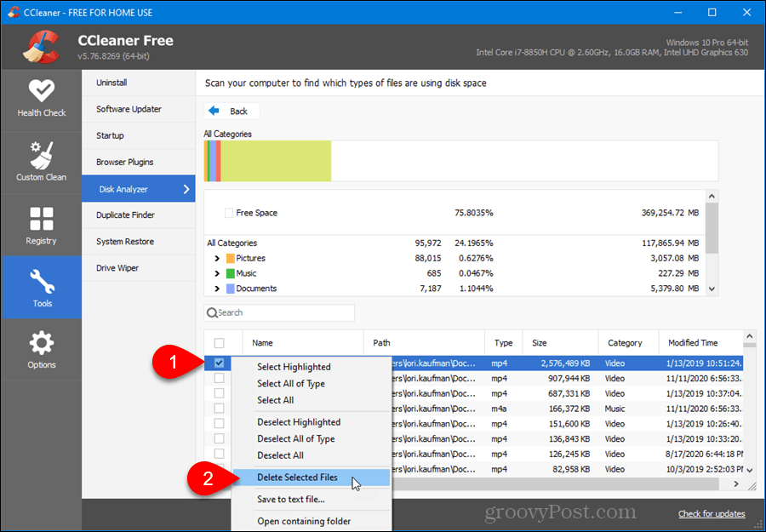The height and width of the screenshot is (532, 766).
Task: Click the Check for updates link
Action: pos(712,513)
